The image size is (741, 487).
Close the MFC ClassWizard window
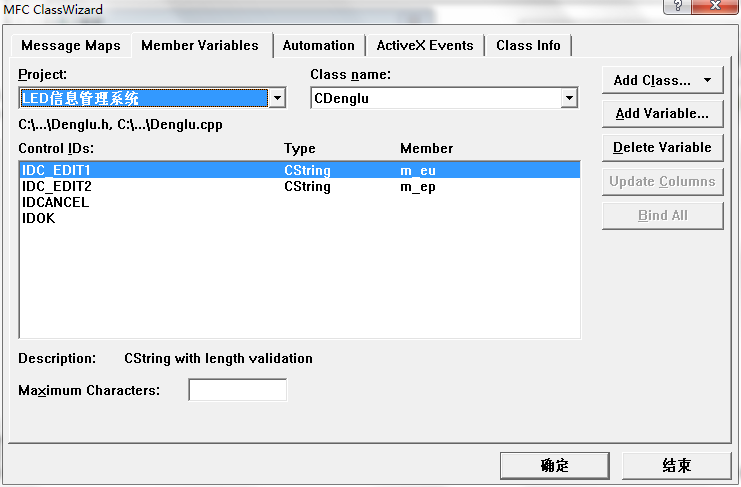click(x=720, y=7)
